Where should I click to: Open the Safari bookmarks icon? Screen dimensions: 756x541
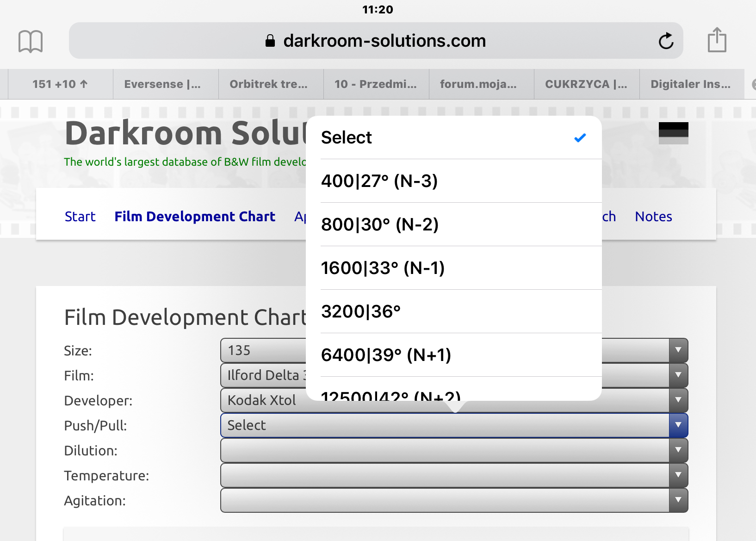[31, 41]
